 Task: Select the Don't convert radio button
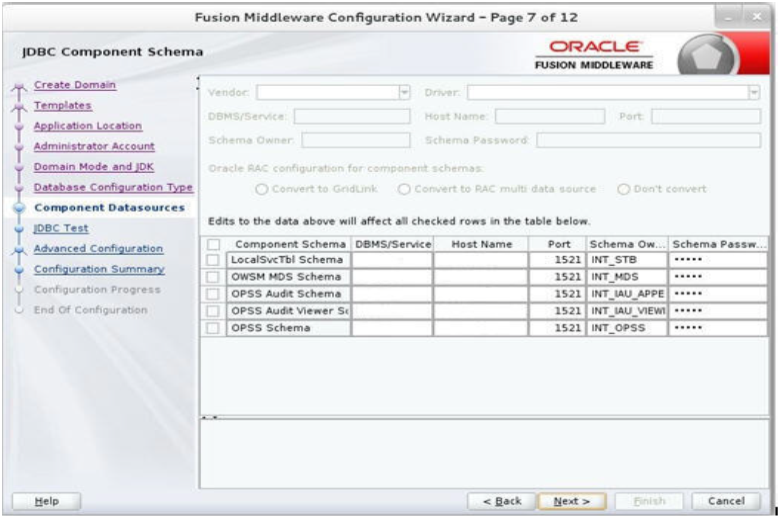(x=624, y=189)
